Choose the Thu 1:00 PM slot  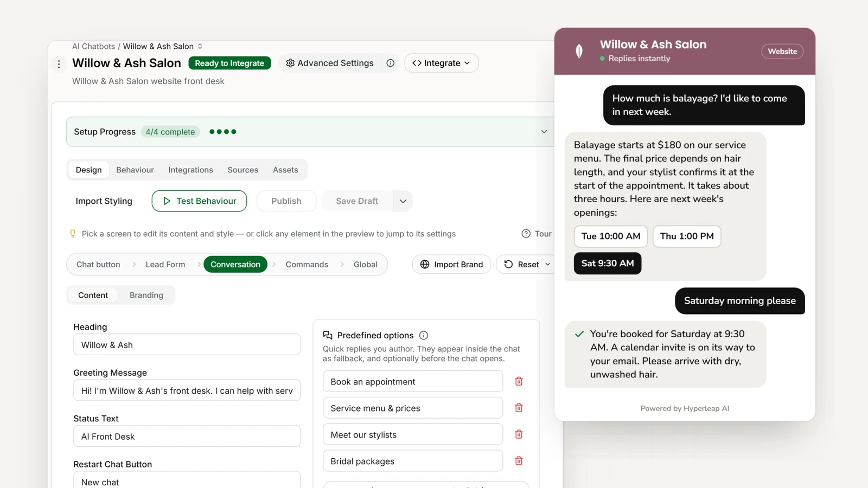click(687, 236)
